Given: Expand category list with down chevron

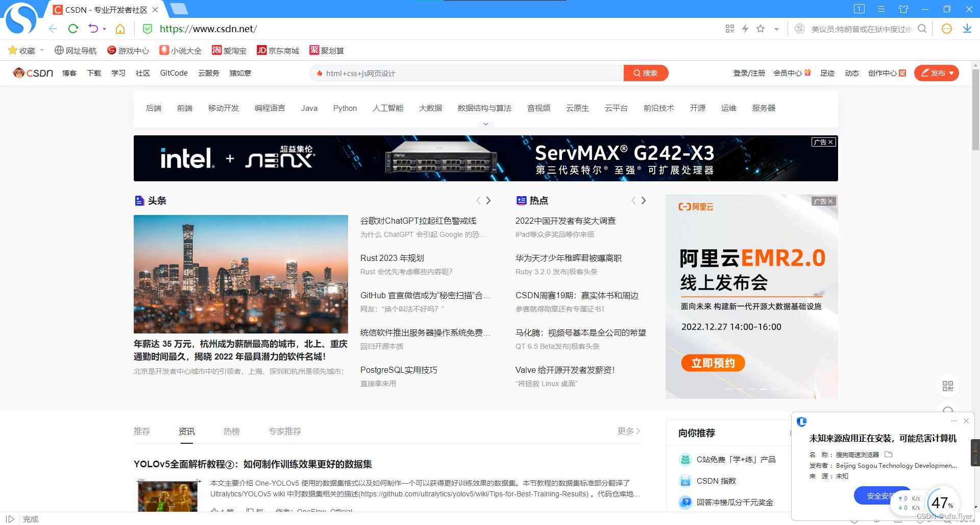Looking at the screenshot, I should tap(485, 124).
